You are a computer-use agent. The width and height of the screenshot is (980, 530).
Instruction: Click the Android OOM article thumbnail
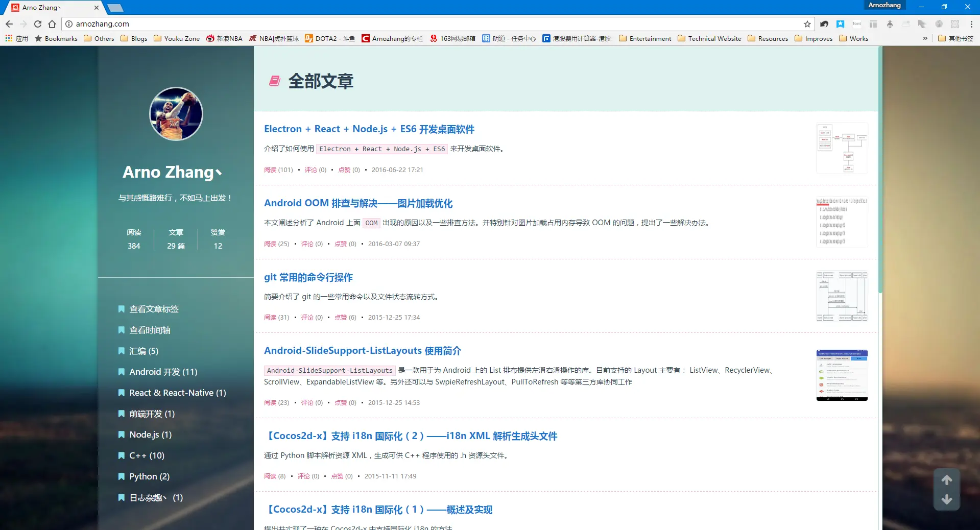tap(841, 222)
